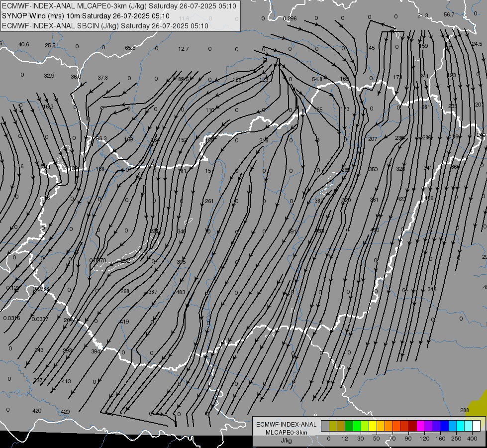Click the legend title MLCAPE0-3km
Image resolution: width=487 pixels, height=448 pixels.
pyautogui.click(x=286, y=433)
